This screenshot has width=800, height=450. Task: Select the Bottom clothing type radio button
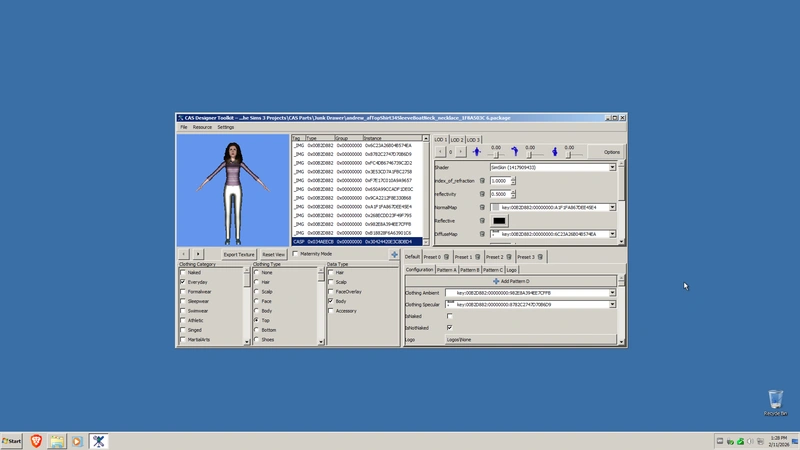[x=256, y=330]
